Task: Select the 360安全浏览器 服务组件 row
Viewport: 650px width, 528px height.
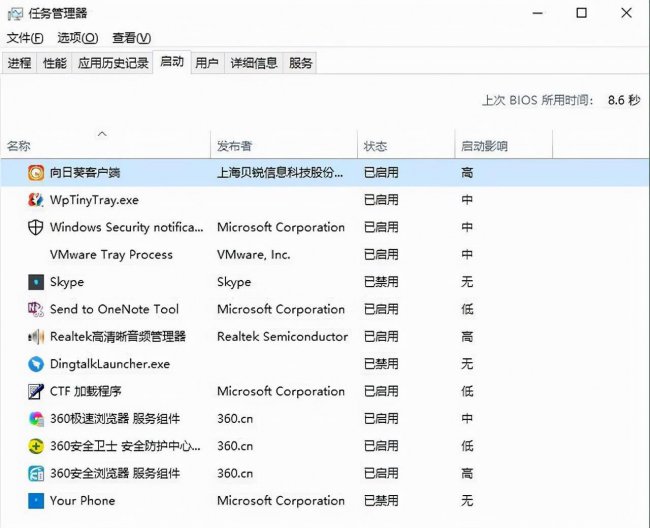Action: pyautogui.click(x=325, y=473)
